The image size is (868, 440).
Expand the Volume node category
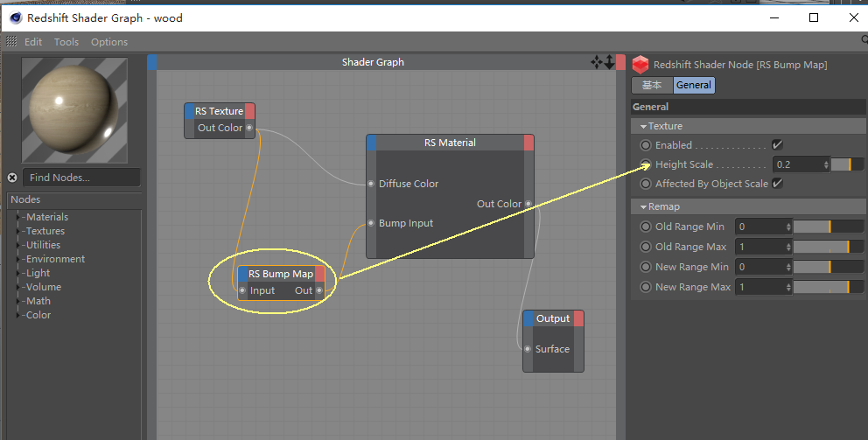pos(19,287)
